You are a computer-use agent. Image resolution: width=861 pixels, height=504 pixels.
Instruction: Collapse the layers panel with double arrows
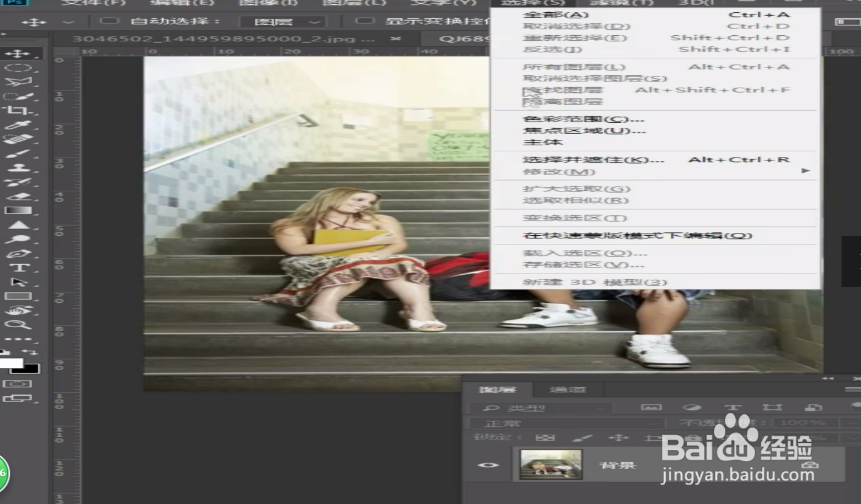pos(828,378)
